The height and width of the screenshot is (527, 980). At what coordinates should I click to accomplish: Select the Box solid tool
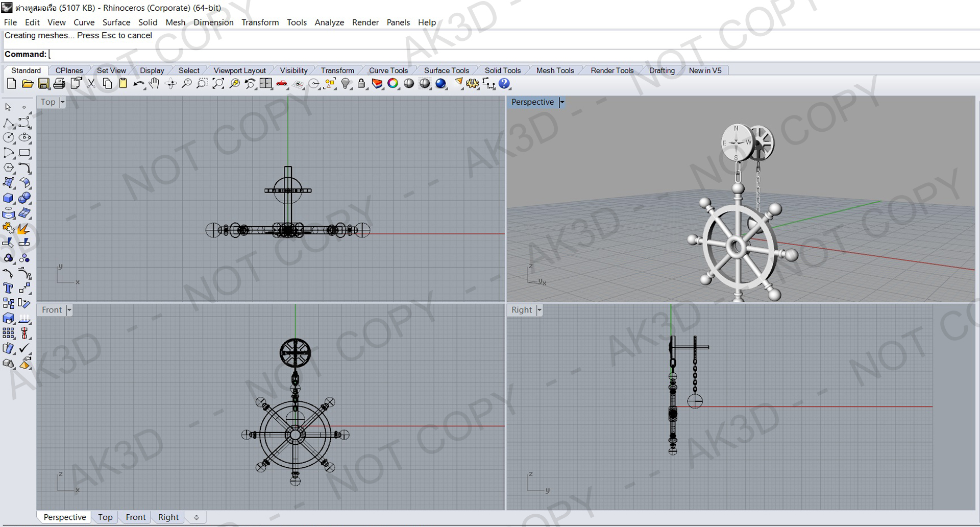8,198
